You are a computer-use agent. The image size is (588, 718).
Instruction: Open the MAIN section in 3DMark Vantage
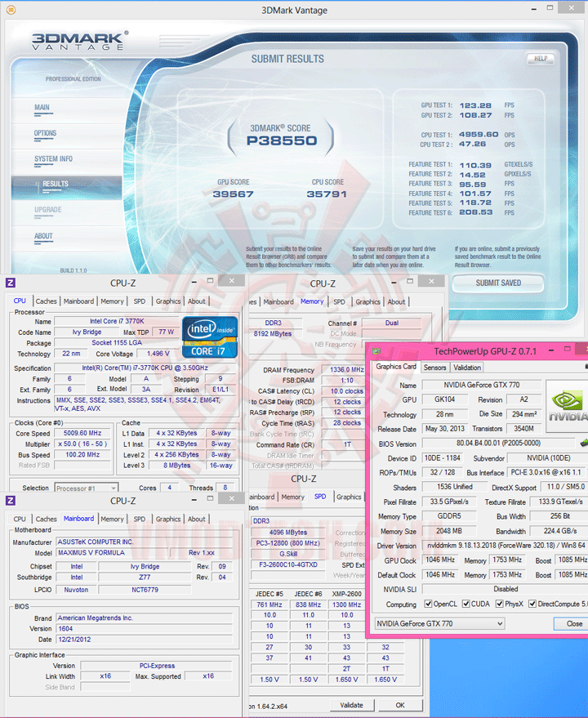point(42,108)
